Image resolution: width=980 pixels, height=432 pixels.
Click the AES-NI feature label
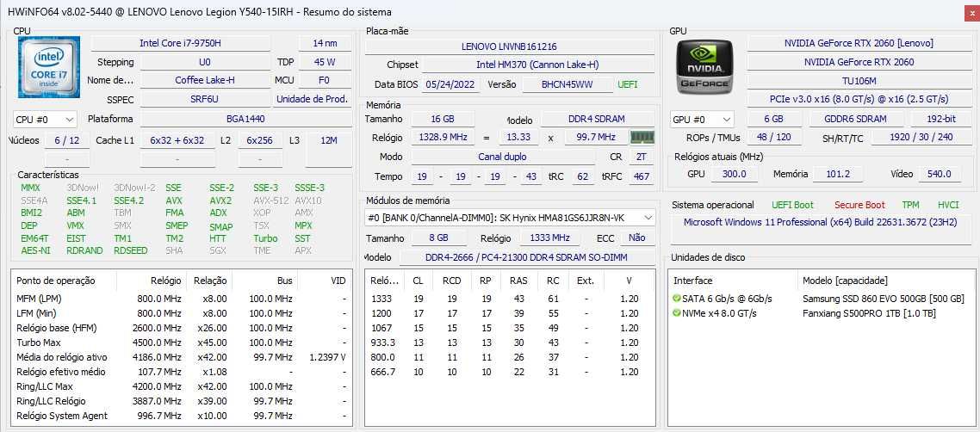35,250
